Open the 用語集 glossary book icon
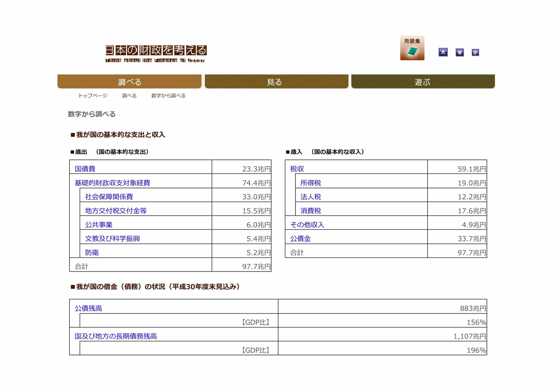Viewport: 555px width, 392px height. click(412, 48)
